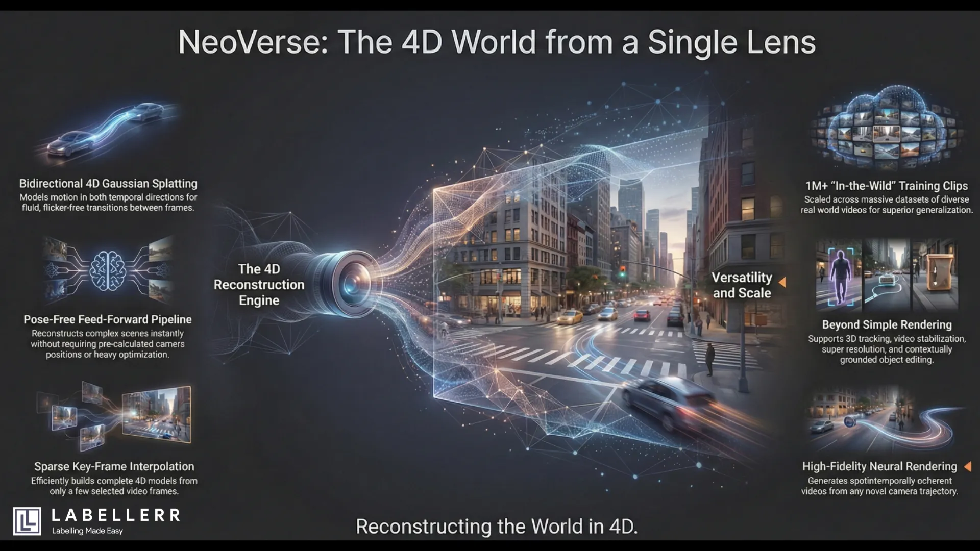
Task: Click the Reconstructing the World in 4D caption
Action: (497, 527)
